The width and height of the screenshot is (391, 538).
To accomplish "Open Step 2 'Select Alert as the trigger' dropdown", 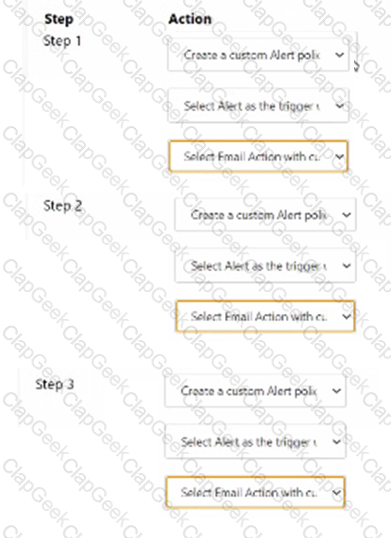I will pyautogui.click(x=265, y=266).
